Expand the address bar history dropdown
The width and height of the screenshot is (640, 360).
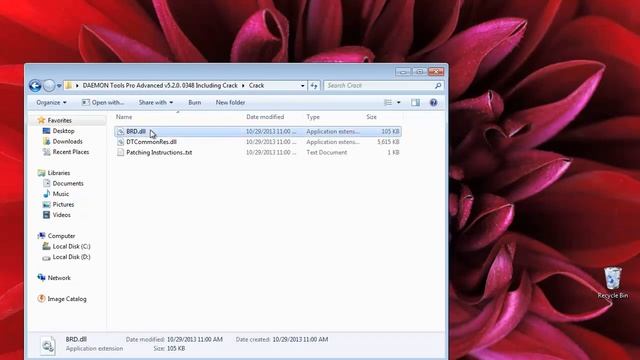tap(302, 86)
